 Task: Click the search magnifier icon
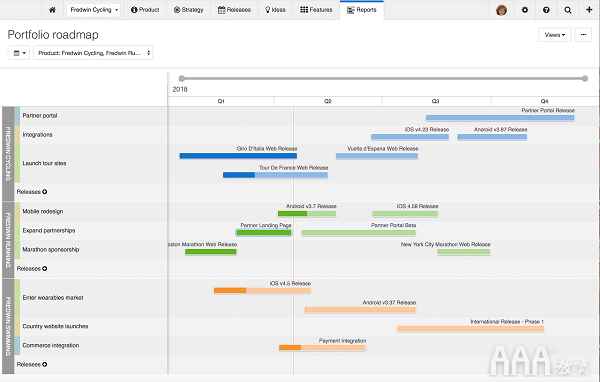coord(568,10)
